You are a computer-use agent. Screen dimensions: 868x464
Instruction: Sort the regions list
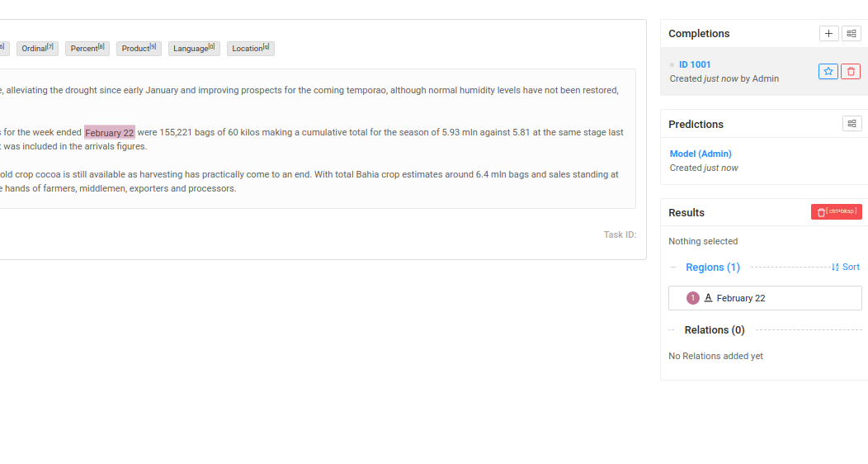845,267
